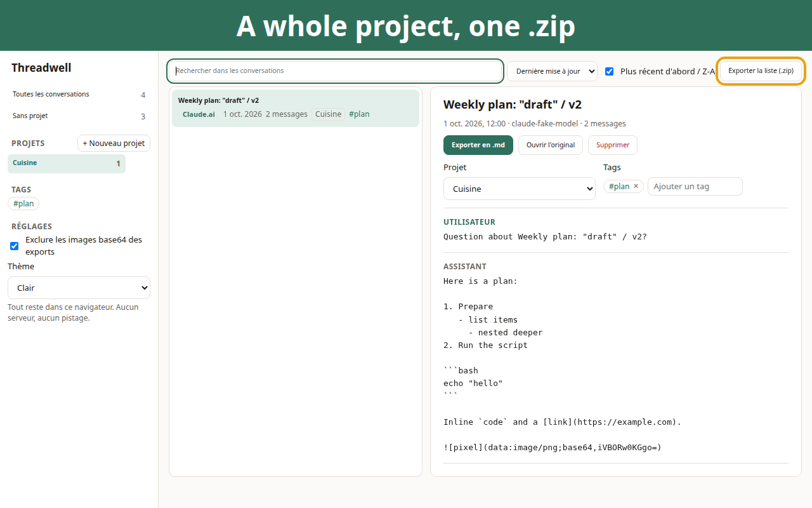812x508 pixels.
Task: Open the Thème dropdown set to Clair
Action: (79, 288)
